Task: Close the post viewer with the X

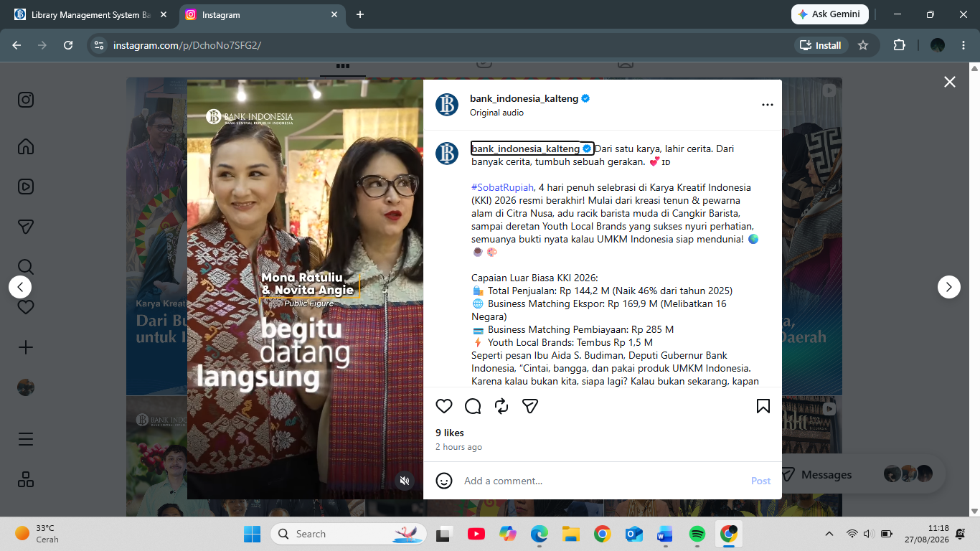Action: pyautogui.click(x=950, y=82)
